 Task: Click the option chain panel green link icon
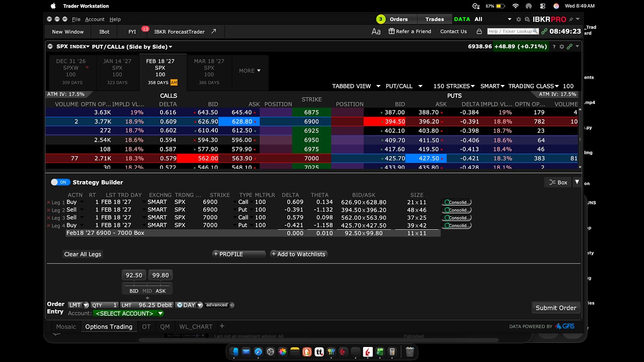[570, 46]
